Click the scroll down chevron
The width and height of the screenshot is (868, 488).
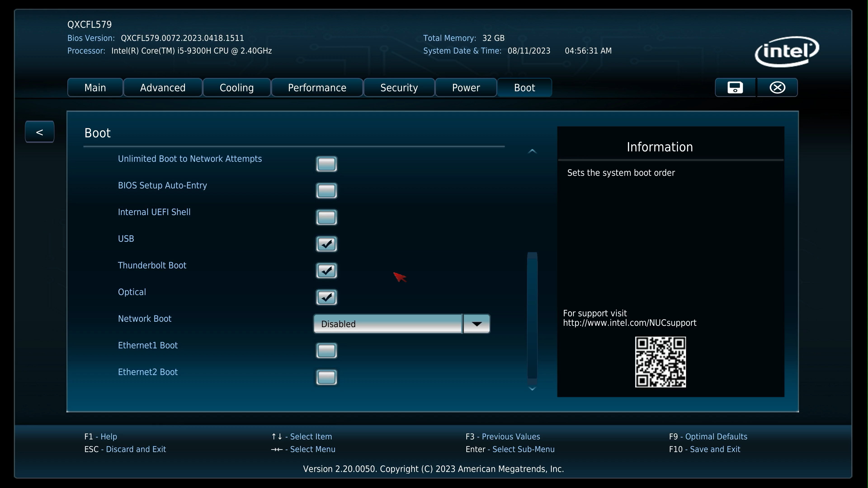[532, 389]
